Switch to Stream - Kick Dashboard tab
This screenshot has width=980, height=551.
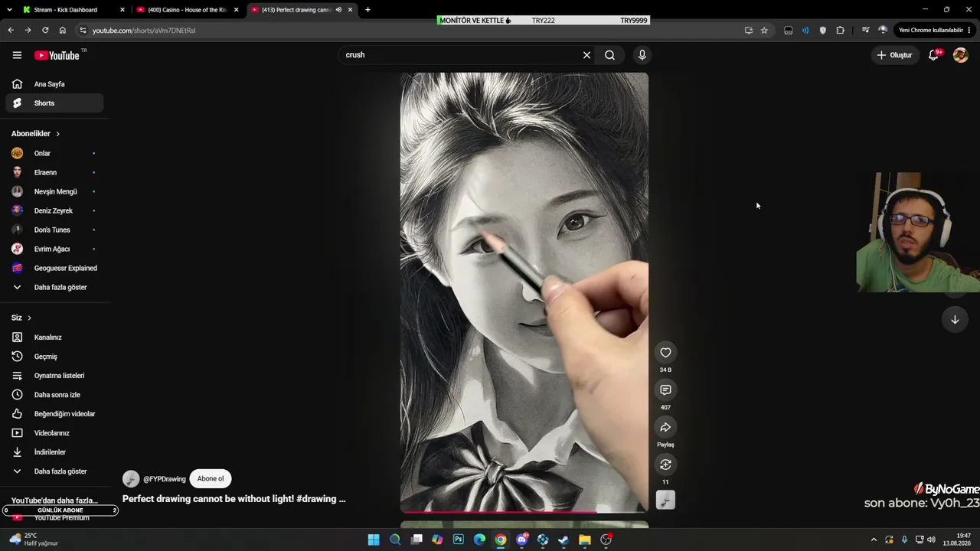[73, 10]
